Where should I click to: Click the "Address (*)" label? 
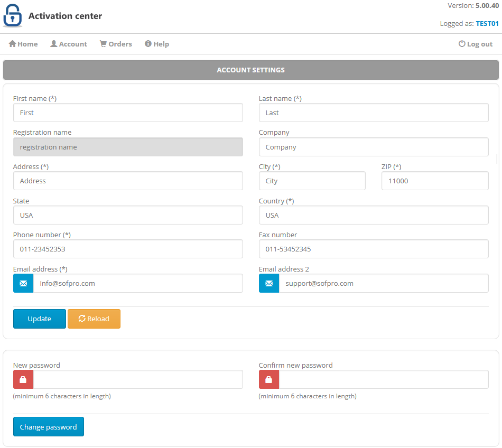pos(31,167)
